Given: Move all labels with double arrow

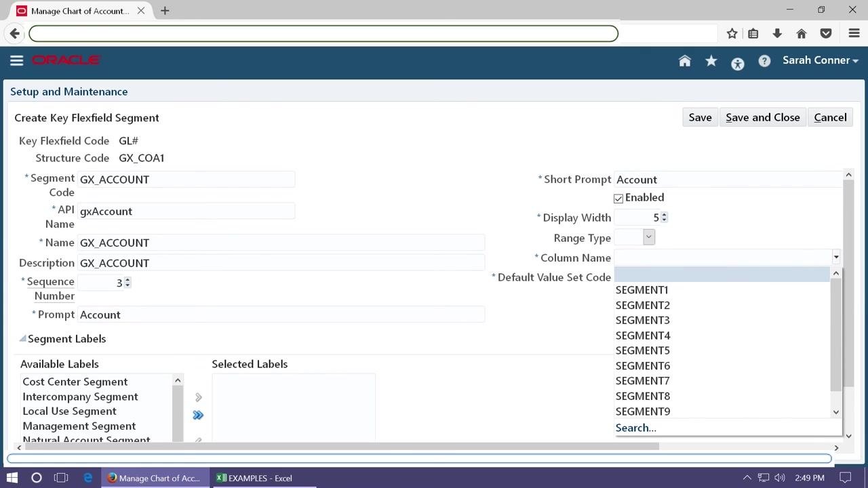Looking at the screenshot, I should (x=198, y=415).
